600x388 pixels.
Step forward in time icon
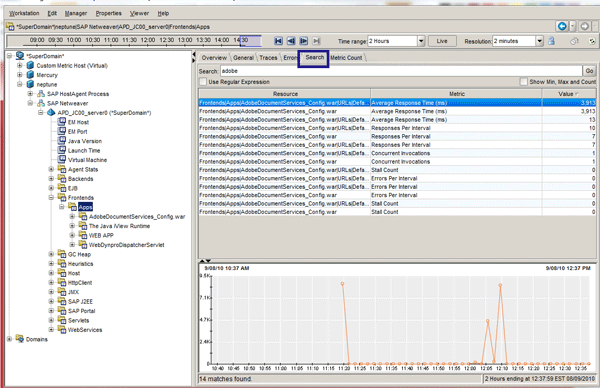[x=304, y=41]
